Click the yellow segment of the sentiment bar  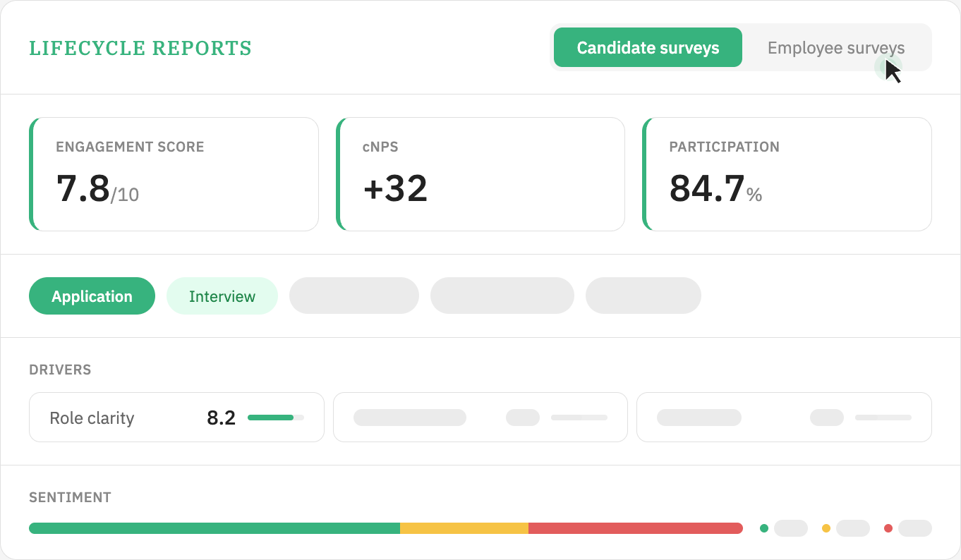click(464, 528)
